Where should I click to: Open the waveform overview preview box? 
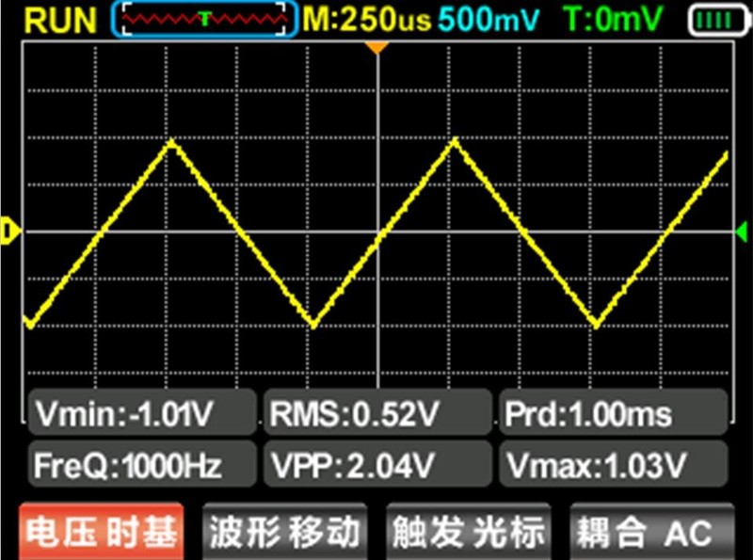click(x=204, y=19)
